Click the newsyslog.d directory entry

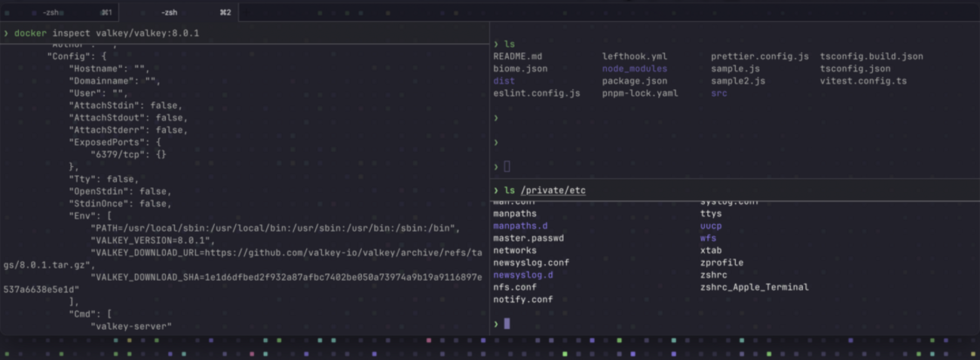click(x=523, y=275)
